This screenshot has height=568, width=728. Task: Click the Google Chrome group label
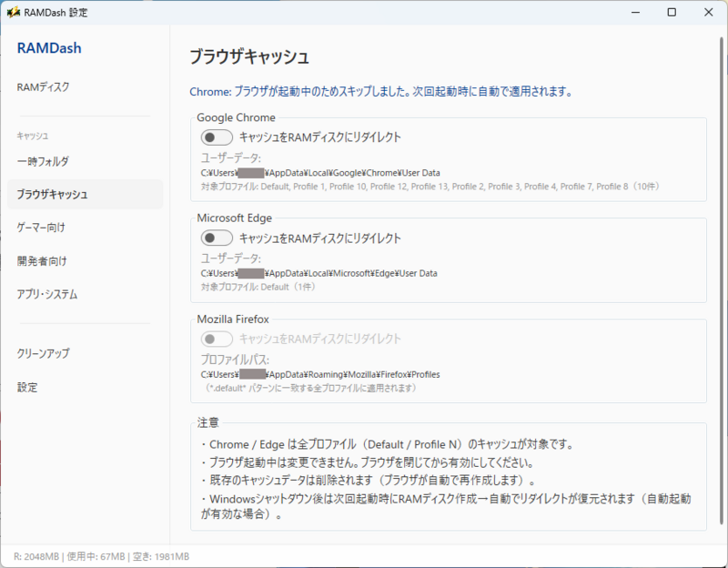coord(236,117)
